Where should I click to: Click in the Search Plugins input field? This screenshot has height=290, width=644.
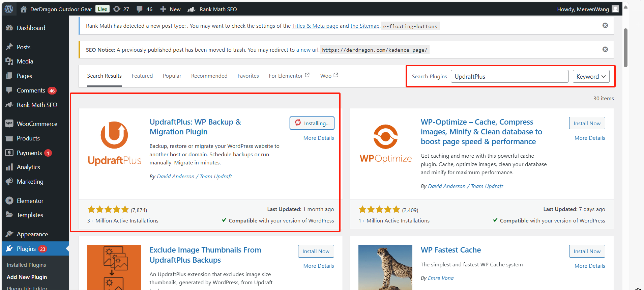click(x=509, y=77)
